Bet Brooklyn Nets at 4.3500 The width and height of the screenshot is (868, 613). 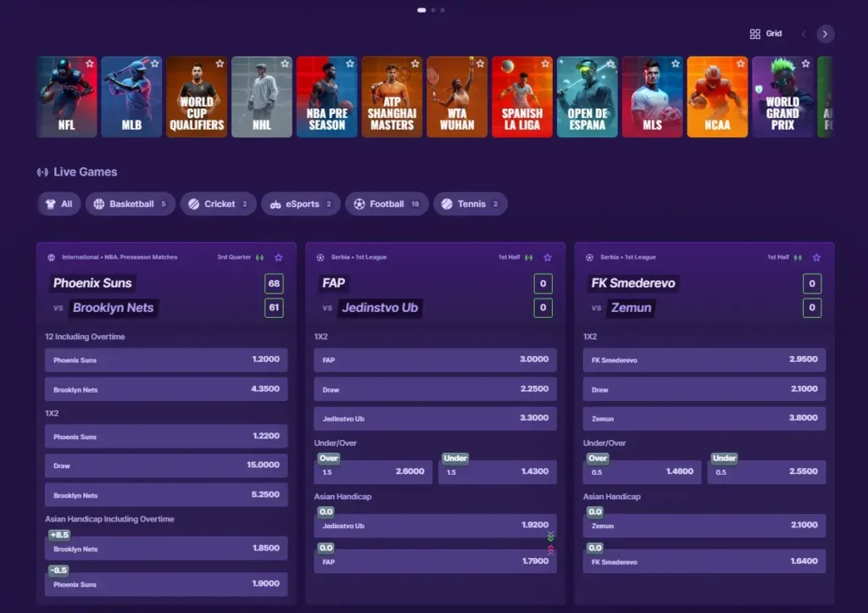point(166,389)
